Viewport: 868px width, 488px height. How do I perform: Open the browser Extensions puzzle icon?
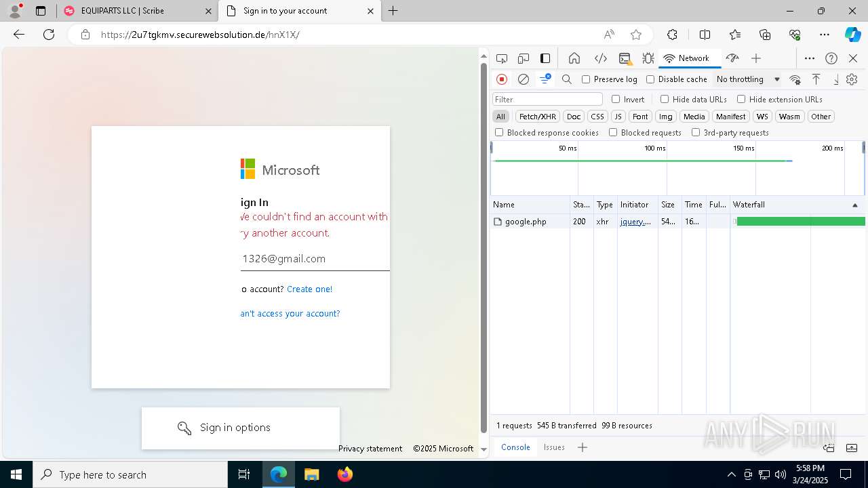[672, 35]
